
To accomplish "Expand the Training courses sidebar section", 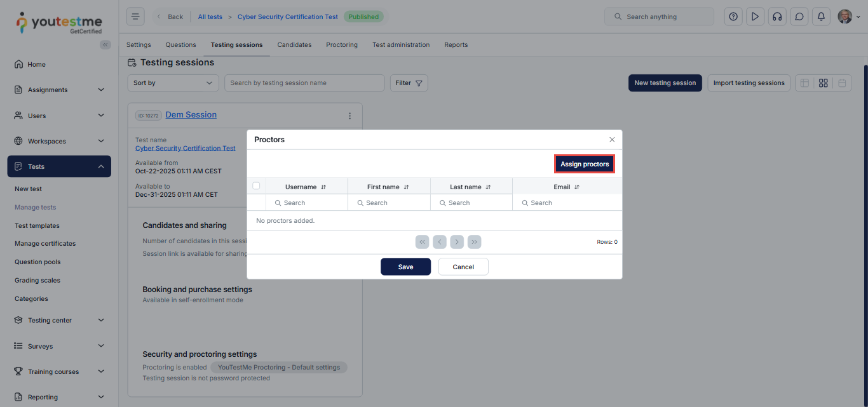I will click(x=59, y=371).
